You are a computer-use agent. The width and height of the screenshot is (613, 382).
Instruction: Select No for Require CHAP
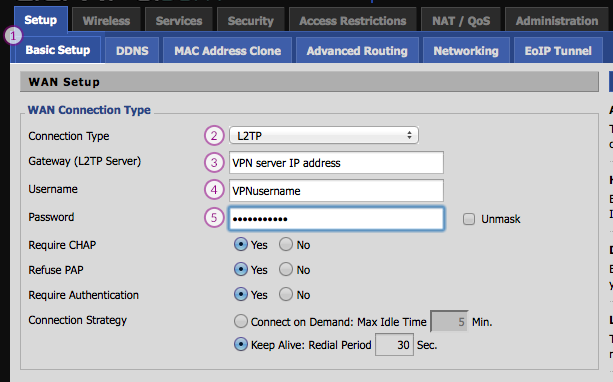tap(286, 244)
